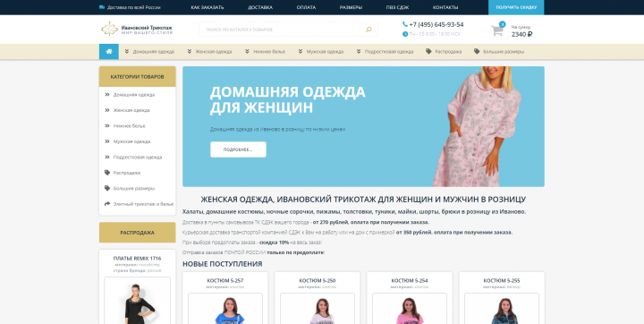The height and width of the screenshot is (324, 644).
Task: Click the search magnifier icon
Action: point(369,30)
